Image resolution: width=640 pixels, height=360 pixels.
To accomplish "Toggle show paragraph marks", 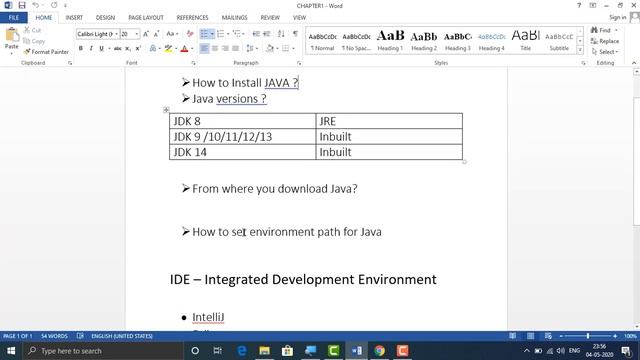I will 295,34.
